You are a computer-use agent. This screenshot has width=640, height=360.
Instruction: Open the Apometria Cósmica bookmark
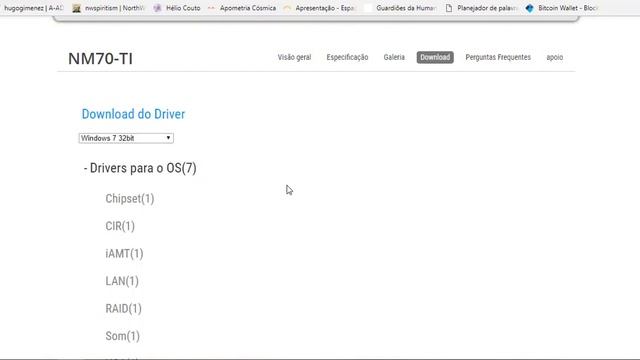(x=242, y=8)
